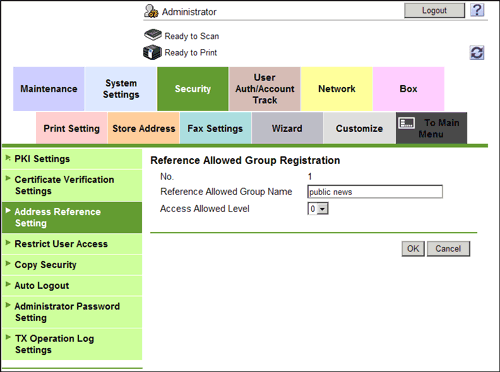
Task: Open TX Operation Log Settings
Action: [72, 344]
